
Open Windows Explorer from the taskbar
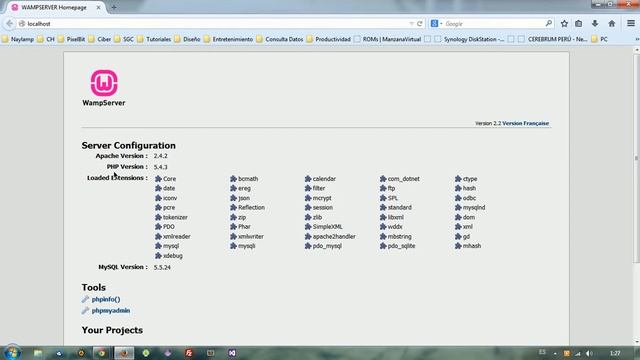pyautogui.click(x=38, y=353)
